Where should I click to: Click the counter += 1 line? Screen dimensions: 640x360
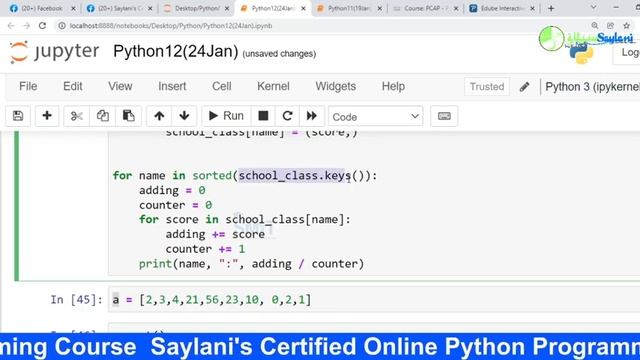[x=205, y=249]
